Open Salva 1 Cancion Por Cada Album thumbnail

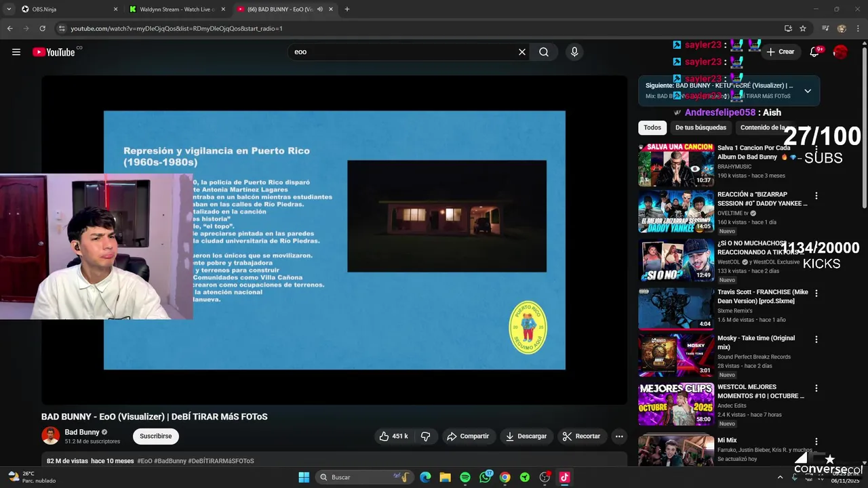(x=676, y=165)
